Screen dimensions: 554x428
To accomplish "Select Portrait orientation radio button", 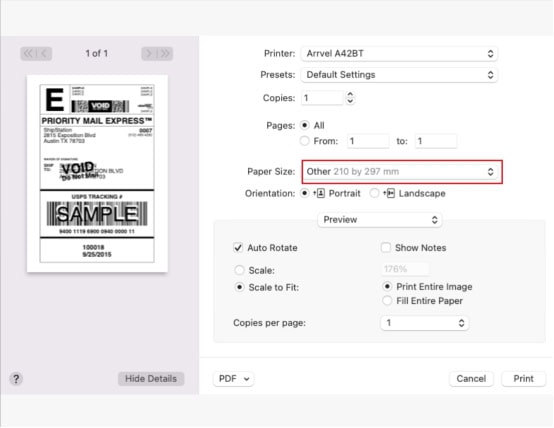I will click(x=304, y=193).
